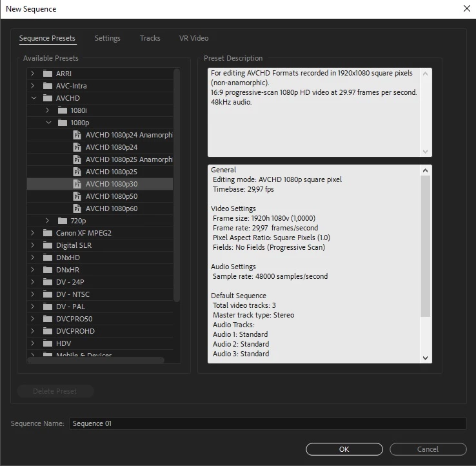Expand the Canon XF MPEG2 chevron

33,233
